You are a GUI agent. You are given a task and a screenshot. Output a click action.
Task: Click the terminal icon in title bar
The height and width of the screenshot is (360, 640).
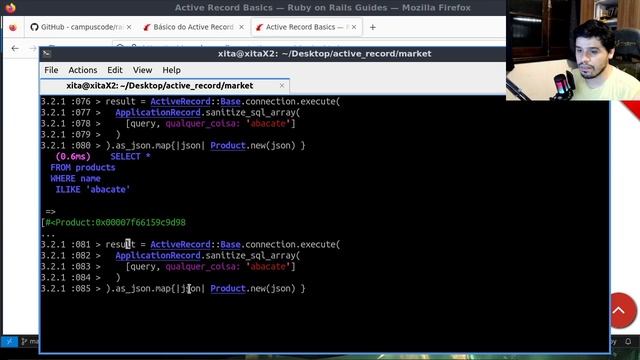coord(47,53)
